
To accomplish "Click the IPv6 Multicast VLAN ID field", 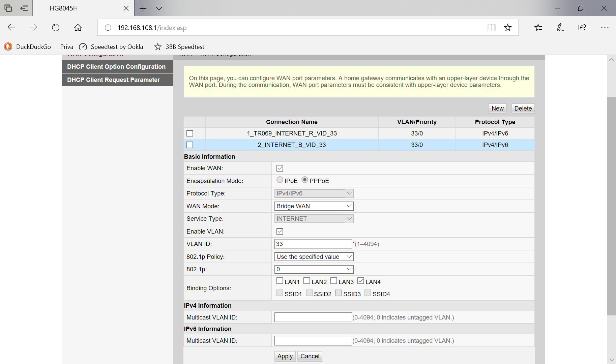I will point(313,341).
